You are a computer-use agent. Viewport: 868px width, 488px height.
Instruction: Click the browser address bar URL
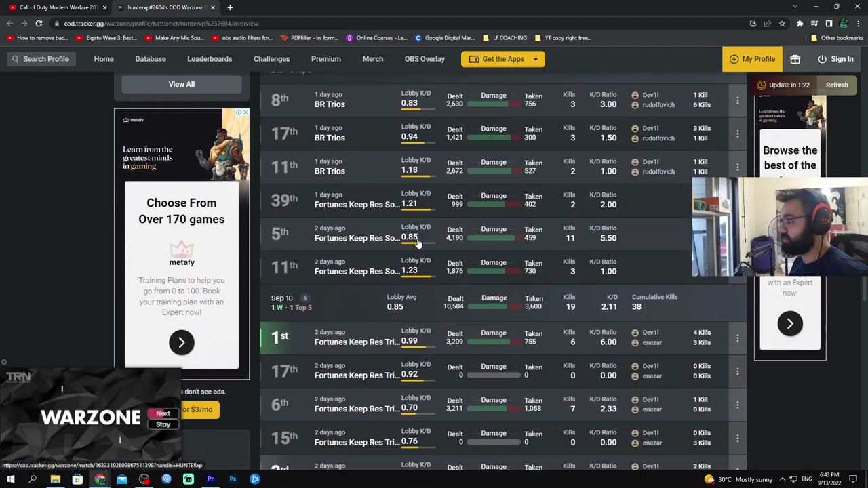161,24
